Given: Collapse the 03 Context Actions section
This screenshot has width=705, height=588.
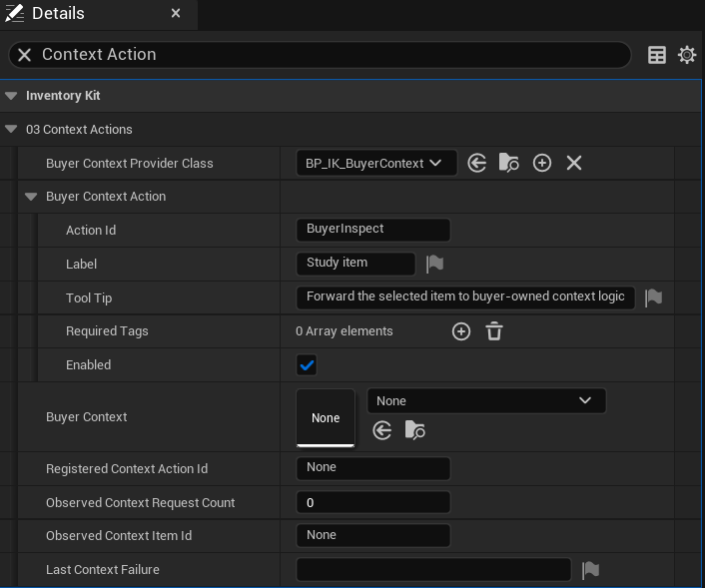Looking at the screenshot, I should [x=11, y=130].
